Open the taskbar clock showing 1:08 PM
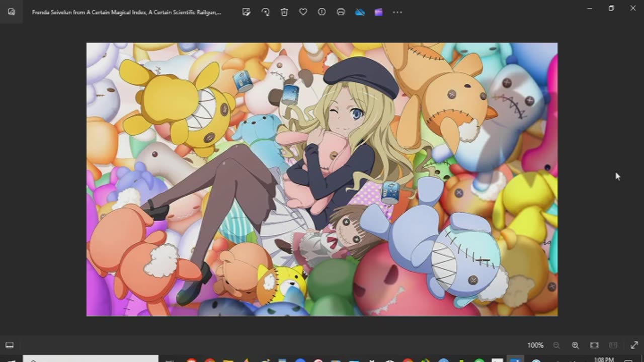The image size is (644, 362). click(604, 359)
